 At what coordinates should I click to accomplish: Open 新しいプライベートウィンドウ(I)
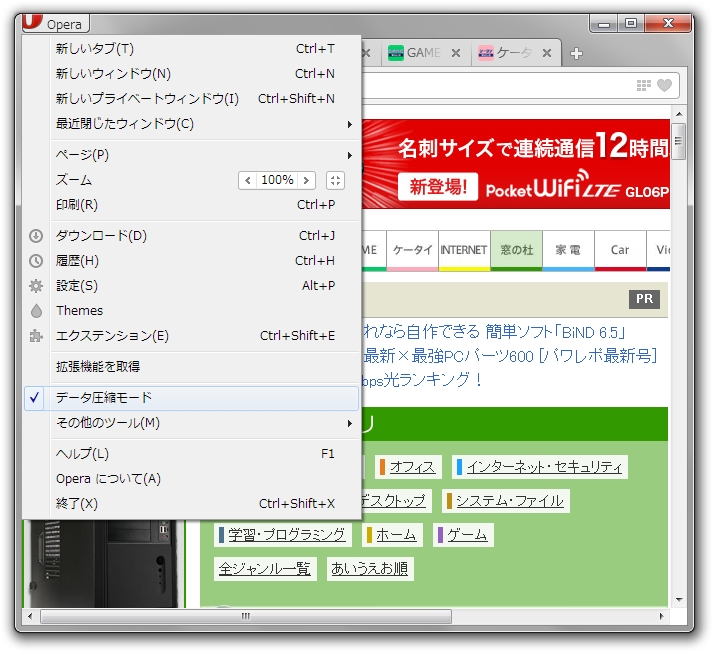point(191,99)
